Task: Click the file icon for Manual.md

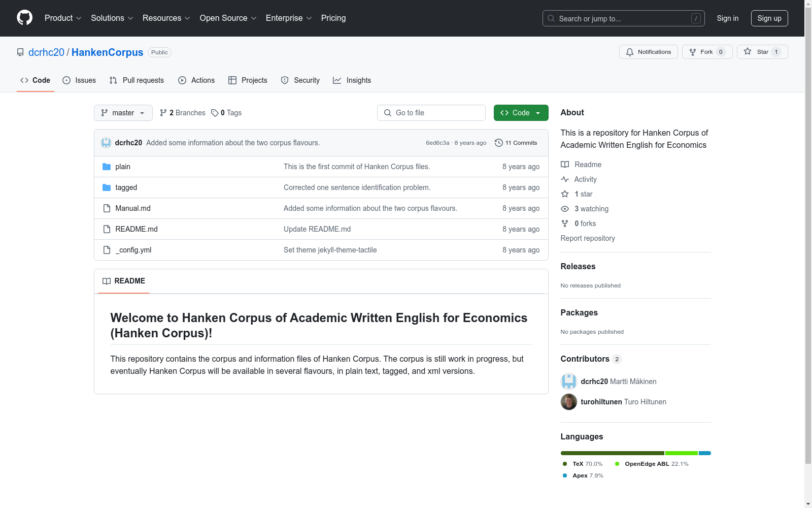Action: [107, 208]
